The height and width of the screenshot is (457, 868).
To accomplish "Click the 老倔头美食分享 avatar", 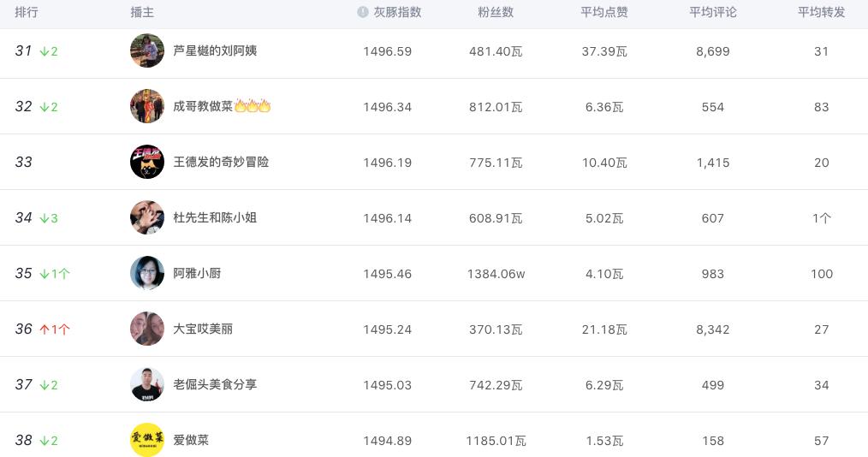I will 147,384.
